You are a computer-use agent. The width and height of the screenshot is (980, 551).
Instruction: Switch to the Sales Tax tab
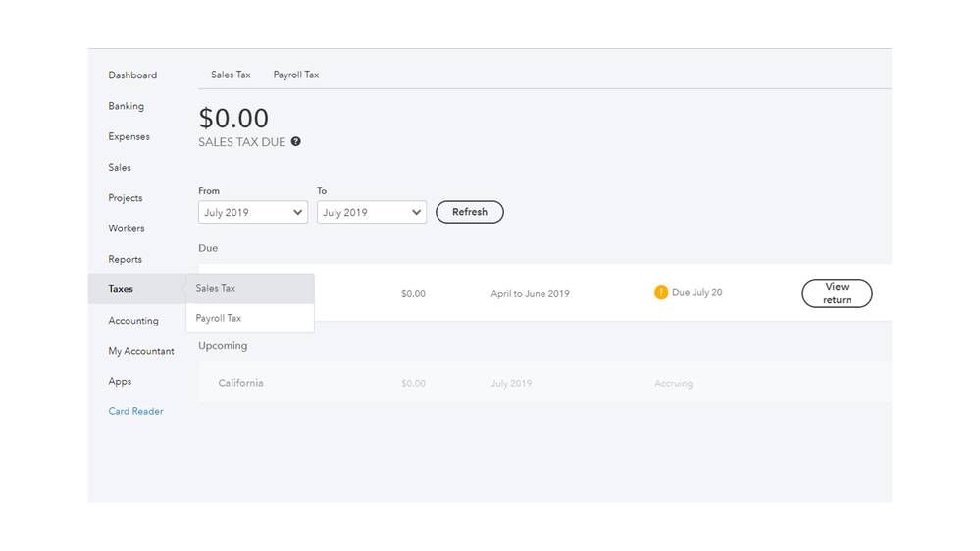click(x=231, y=75)
